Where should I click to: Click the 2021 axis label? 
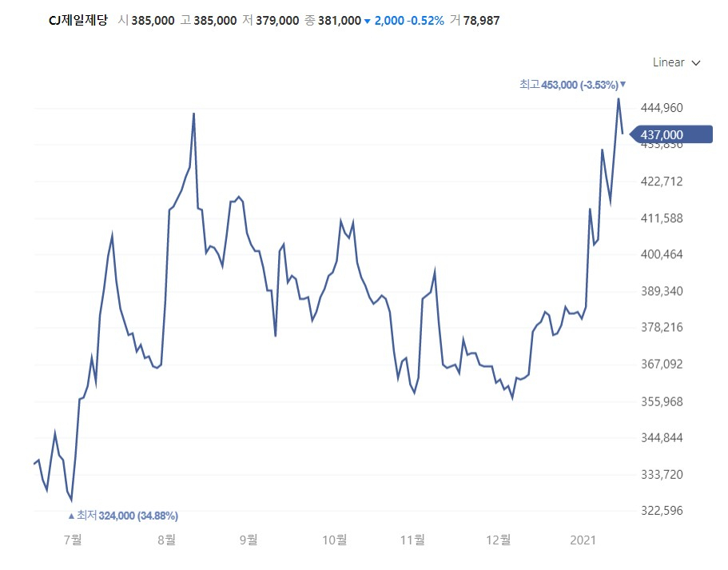pos(583,540)
